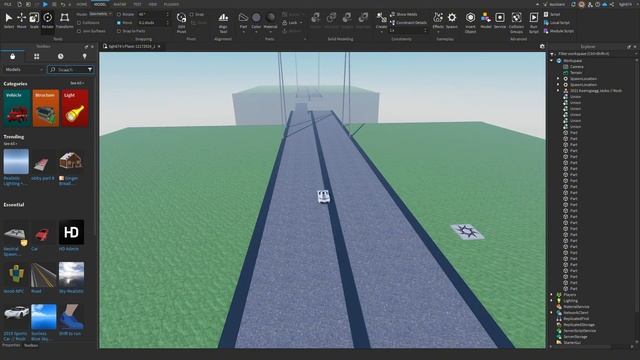
Task: Click the Insert Object button
Action: [470, 22]
